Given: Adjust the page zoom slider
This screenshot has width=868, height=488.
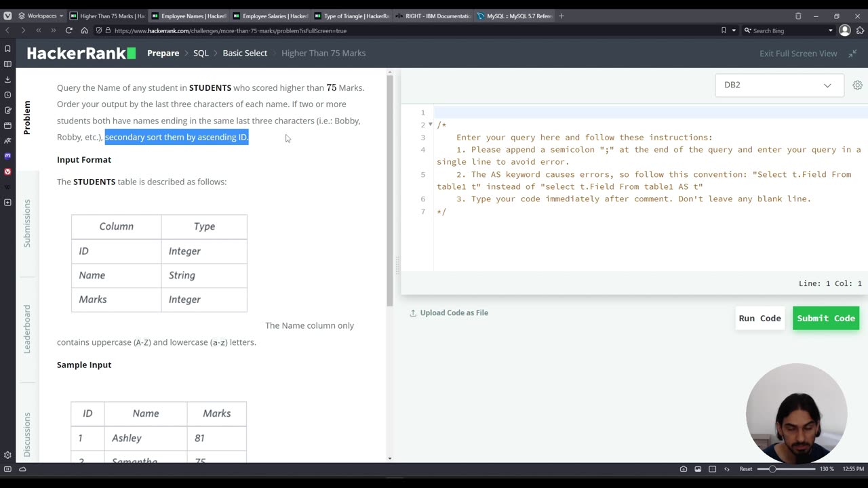Looking at the screenshot, I should click(786, 469).
